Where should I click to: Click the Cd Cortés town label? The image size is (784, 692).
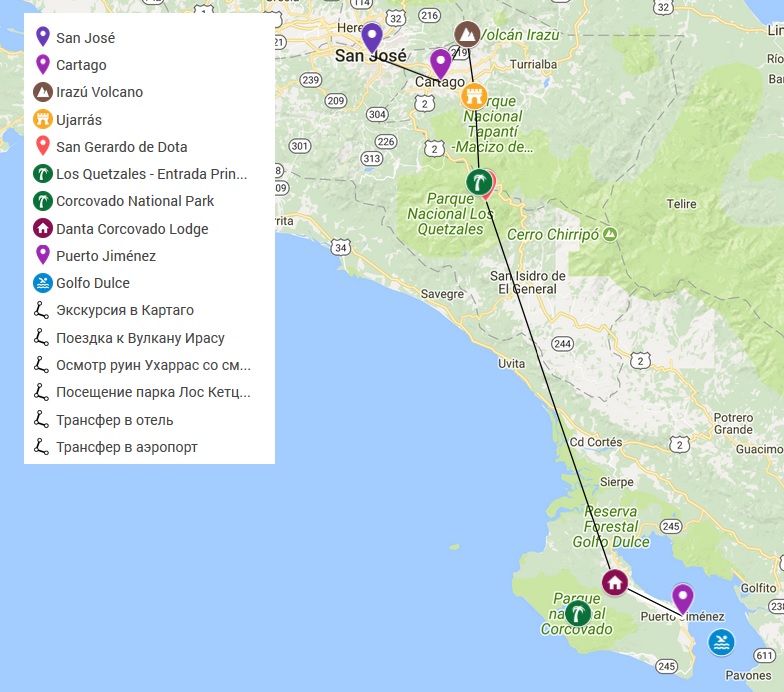point(596,442)
